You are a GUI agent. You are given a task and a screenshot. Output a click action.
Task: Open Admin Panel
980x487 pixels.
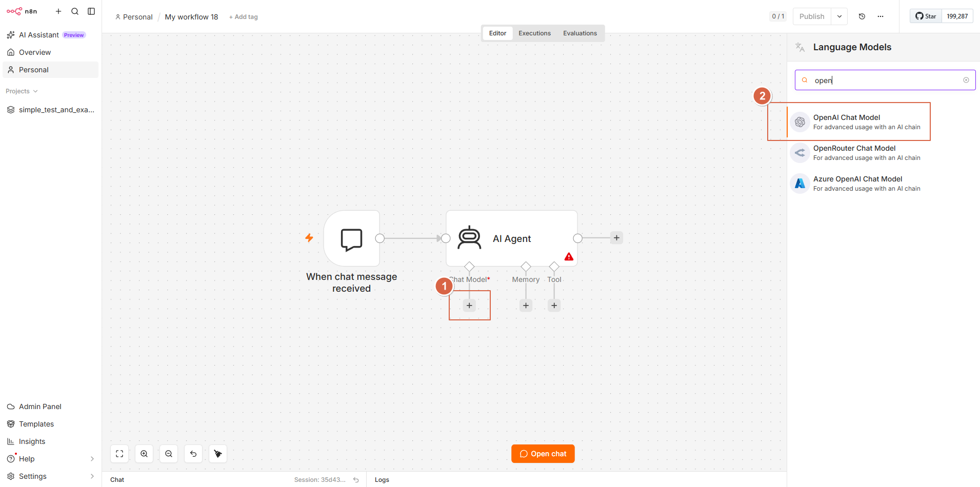click(50, 407)
